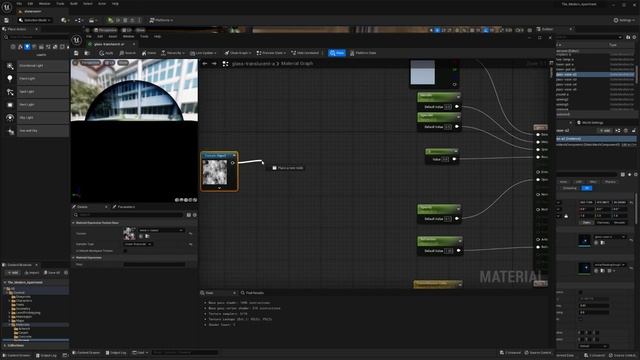
Task: Click Import in the Content Browser
Action: point(32,273)
